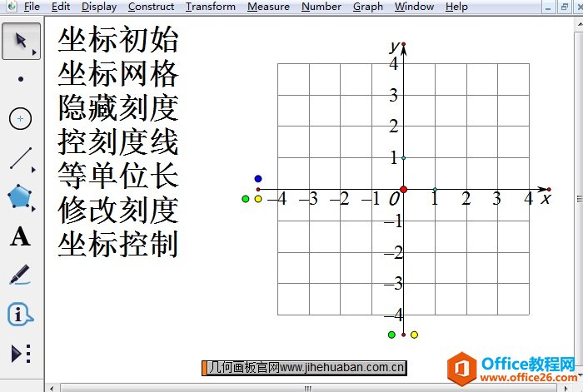583x392 pixels.
Task: Select the green point below y-axis
Action: [x=391, y=335]
